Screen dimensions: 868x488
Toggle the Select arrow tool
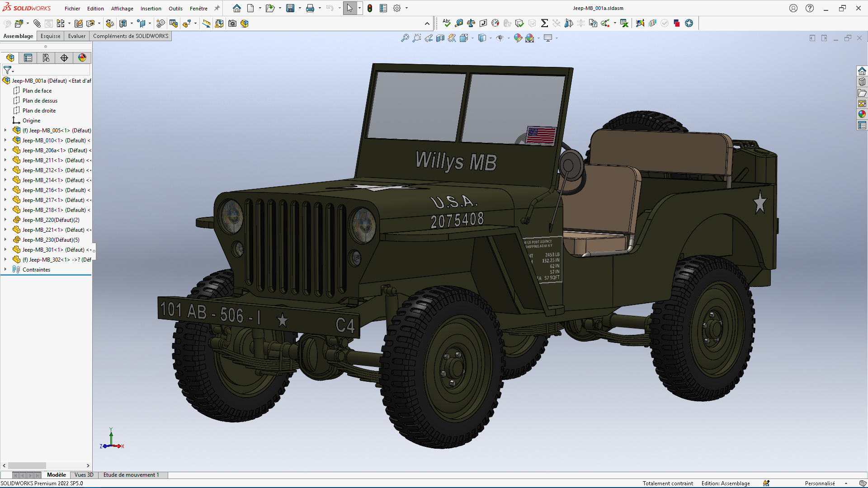click(350, 8)
